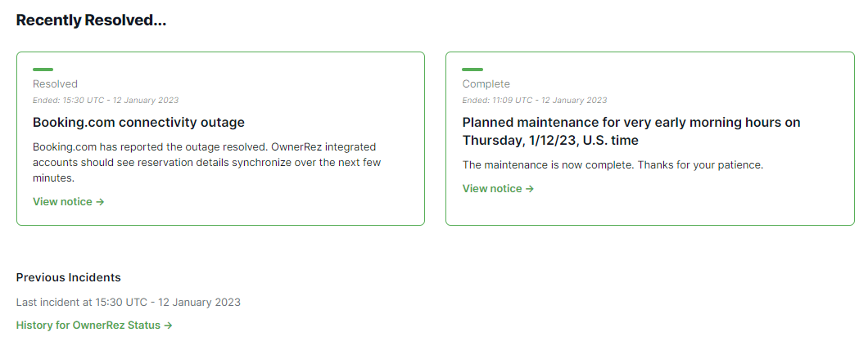This screenshot has height=346, width=868.
Task: Select the Booking.com connectivity outage title
Action: pos(138,123)
